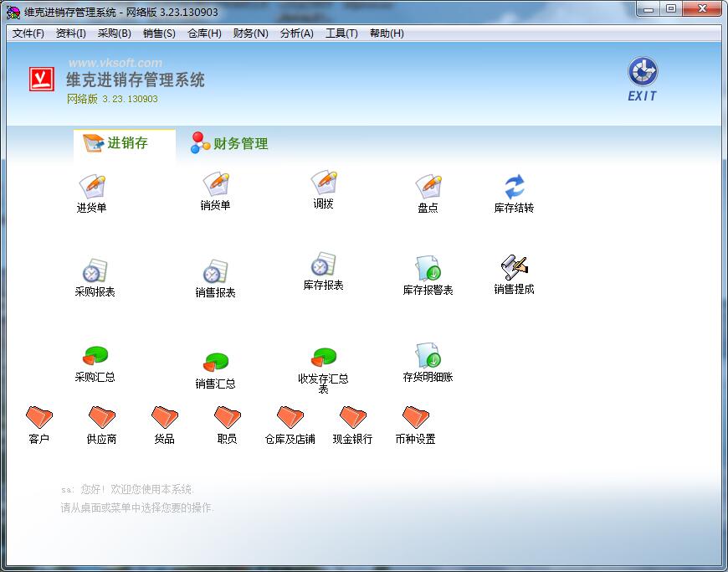Open the 库存报警表 stock alert icon
Viewport: 728px width, 572px height.
point(428,276)
